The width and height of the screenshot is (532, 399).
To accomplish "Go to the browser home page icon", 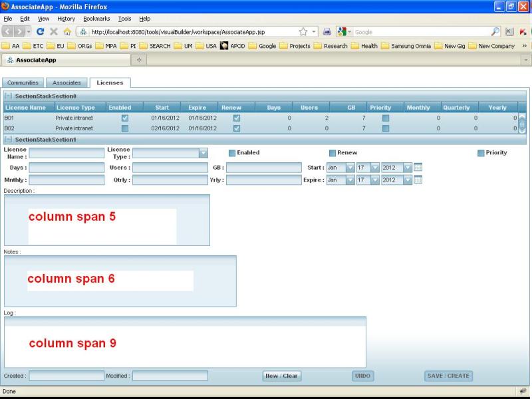I will click(67, 31).
